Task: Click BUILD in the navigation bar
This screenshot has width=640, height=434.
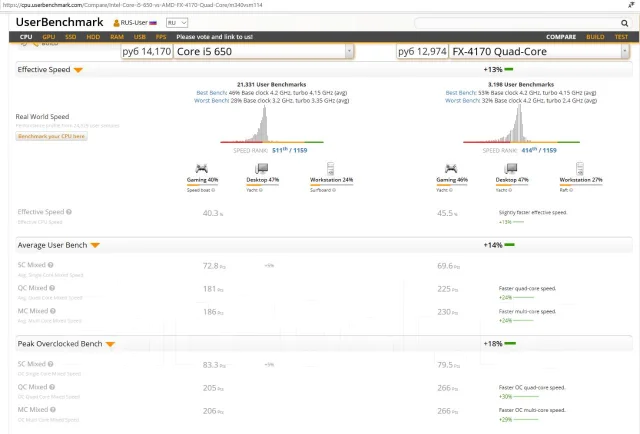Action: click(x=595, y=37)
